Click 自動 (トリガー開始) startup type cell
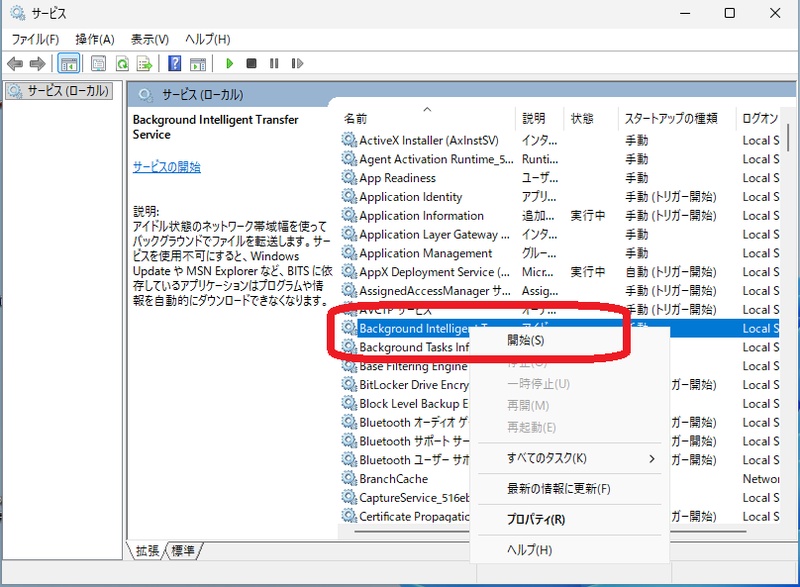Image resolution: width=800 pixels, height=587 pixels. point(671,272)
